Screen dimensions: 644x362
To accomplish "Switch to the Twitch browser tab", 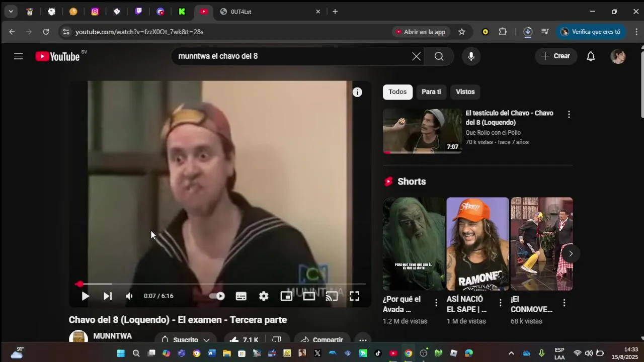I will [x=138, y=12].
